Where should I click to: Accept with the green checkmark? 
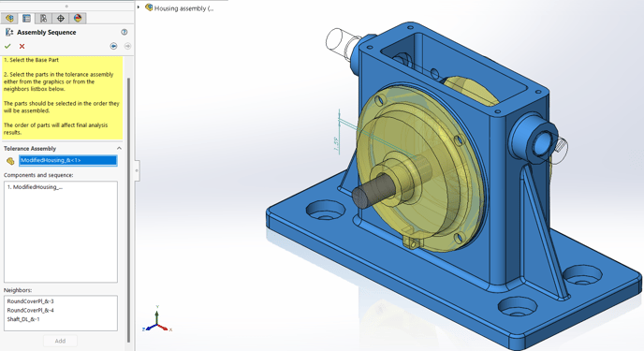pos(7,46)
